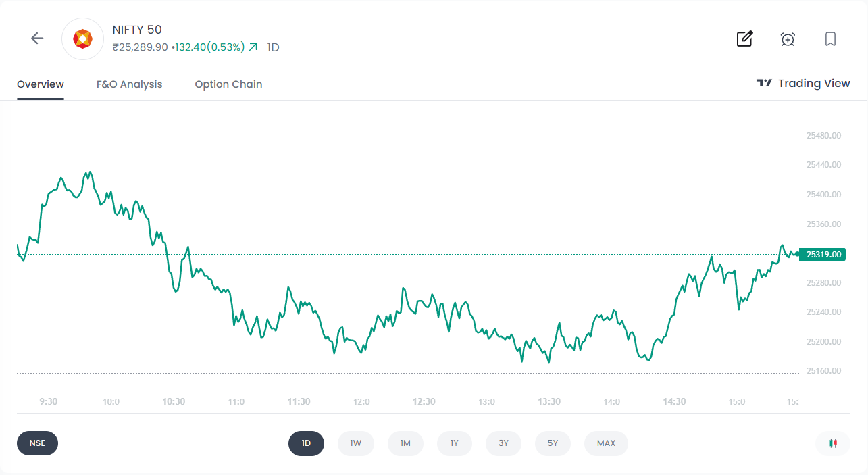
Task: Click the TradingView logo icon
Action: [x=764, y=83]
